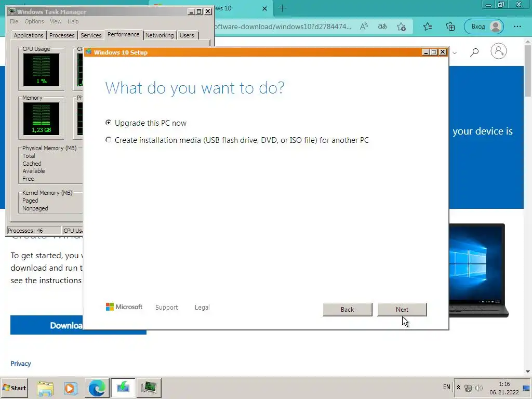532x399 pixels.
Task: Click the Edge address bar URL
Action: click(283, 26)
